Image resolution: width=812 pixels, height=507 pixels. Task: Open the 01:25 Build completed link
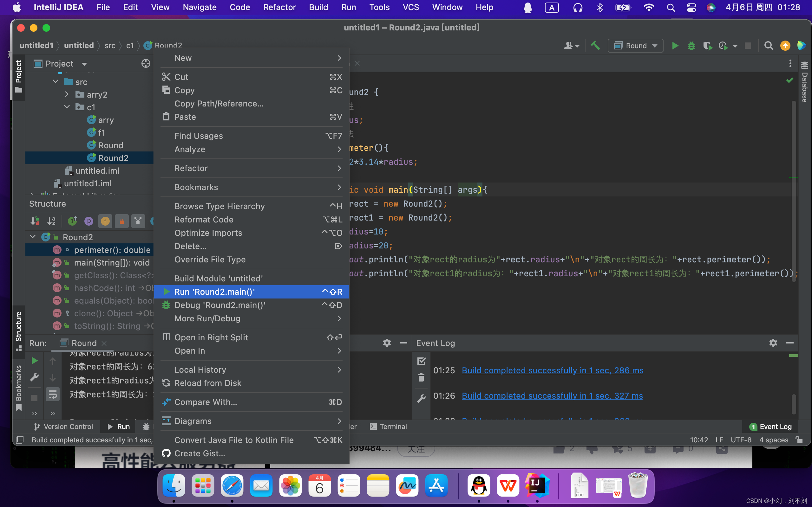552,370
